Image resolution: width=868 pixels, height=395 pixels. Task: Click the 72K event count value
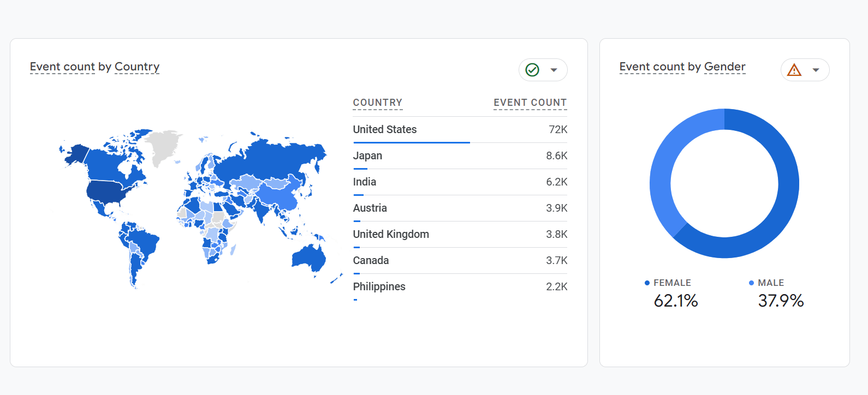pos(558,129)
